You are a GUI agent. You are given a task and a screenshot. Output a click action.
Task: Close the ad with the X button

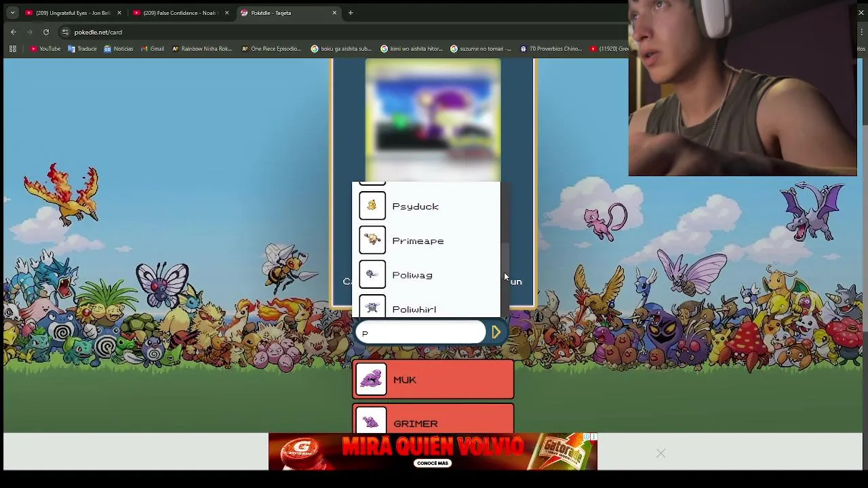point(660,453)
